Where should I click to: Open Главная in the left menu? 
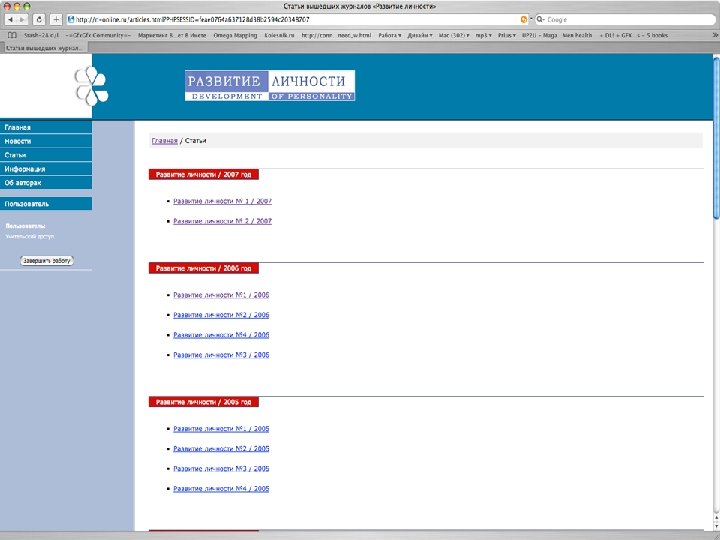[46, 127]
